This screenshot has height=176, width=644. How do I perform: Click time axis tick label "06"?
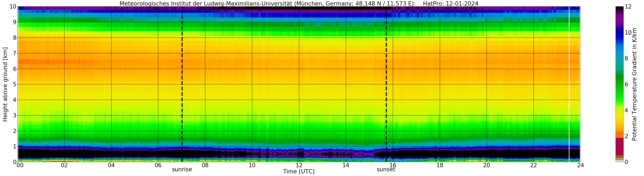[x=158, y=166]
